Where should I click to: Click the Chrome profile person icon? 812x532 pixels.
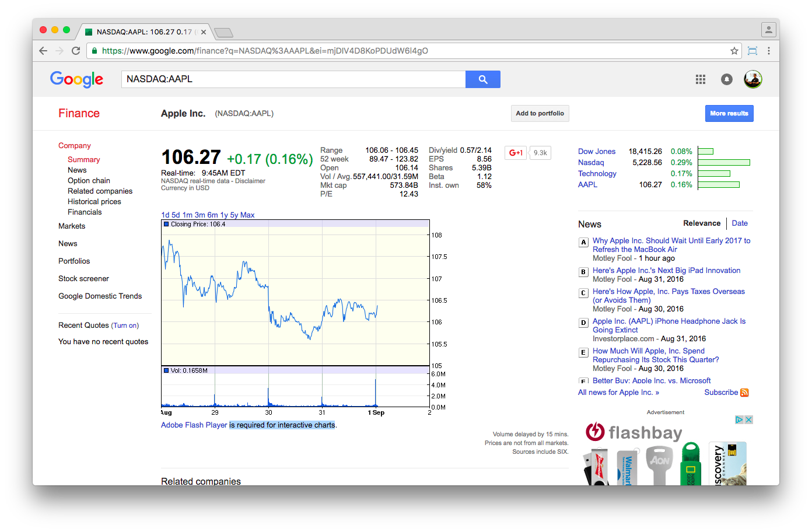[x=769, y=29]
